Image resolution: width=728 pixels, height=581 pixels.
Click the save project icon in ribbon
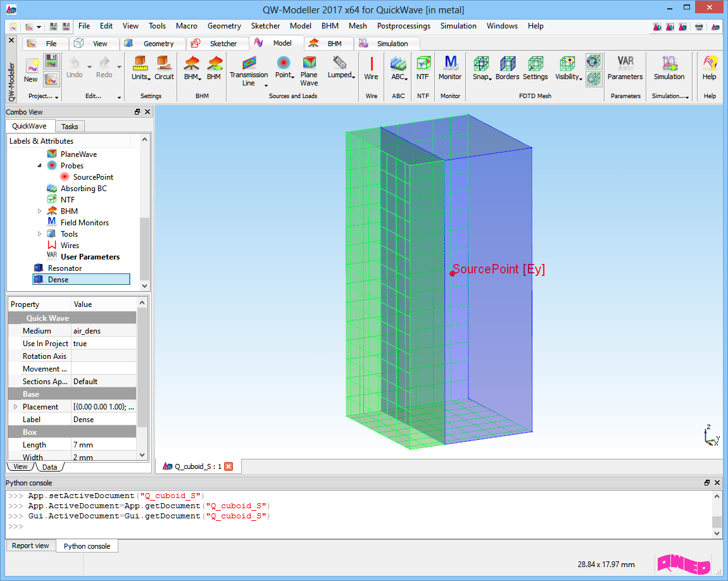pyautogui.click(x=51, y=61)
